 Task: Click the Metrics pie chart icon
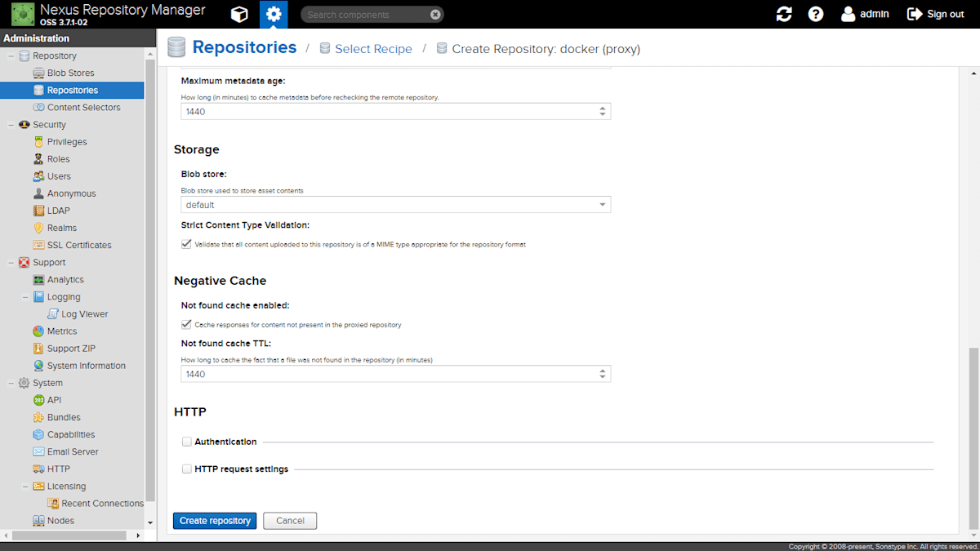pyautogui.click(x=38, y=331)
